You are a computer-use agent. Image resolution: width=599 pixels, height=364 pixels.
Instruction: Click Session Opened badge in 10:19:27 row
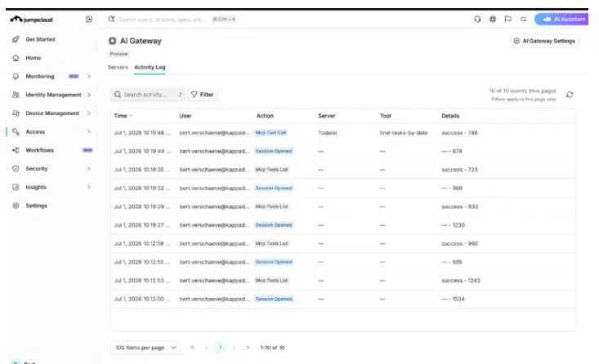click(x=274, y=225)
